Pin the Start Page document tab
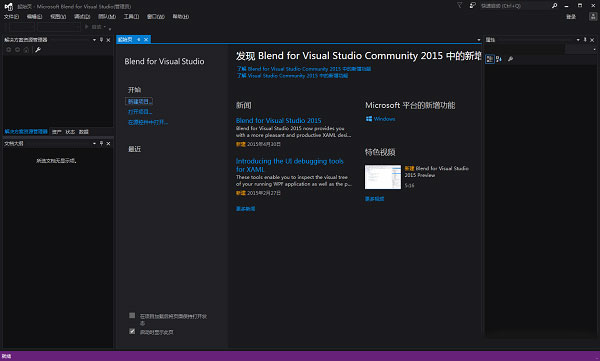 click(x=139, y=39)
